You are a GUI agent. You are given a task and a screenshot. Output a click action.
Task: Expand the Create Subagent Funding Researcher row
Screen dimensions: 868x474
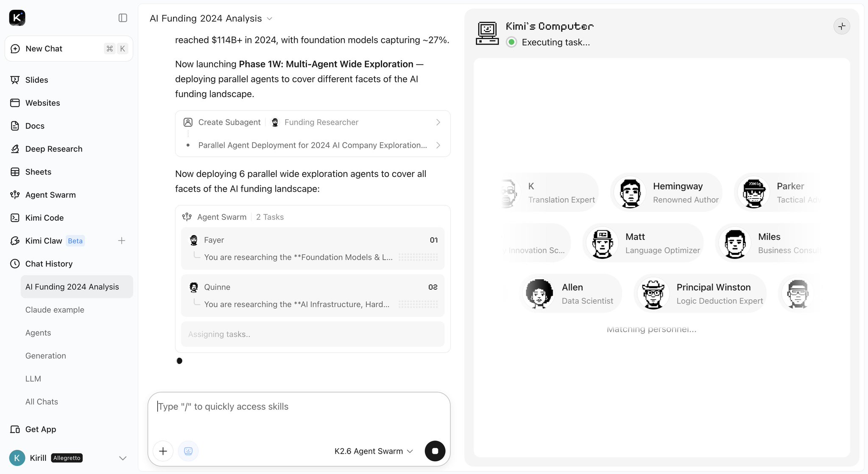313,122
